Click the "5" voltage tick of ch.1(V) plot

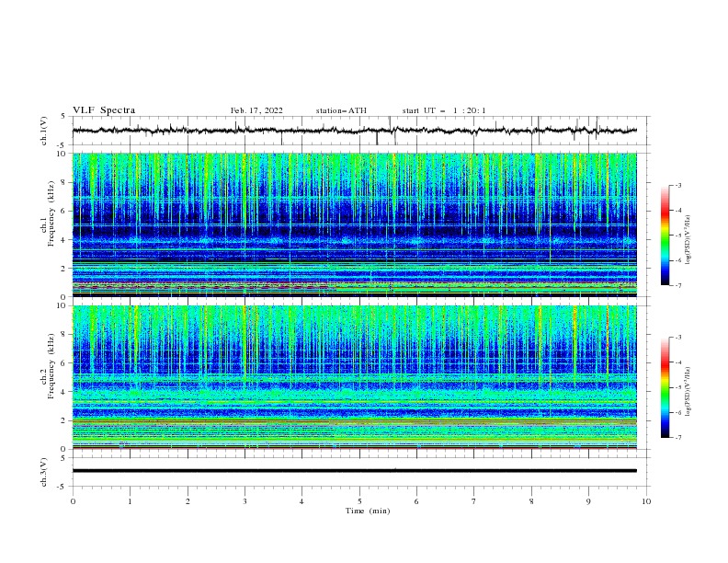pos(63,117)
